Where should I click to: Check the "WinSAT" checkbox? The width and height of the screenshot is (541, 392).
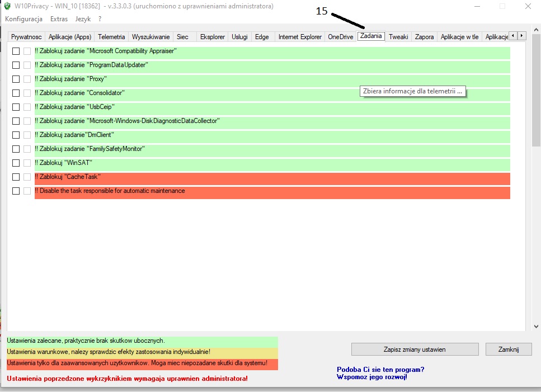[16, 163]
